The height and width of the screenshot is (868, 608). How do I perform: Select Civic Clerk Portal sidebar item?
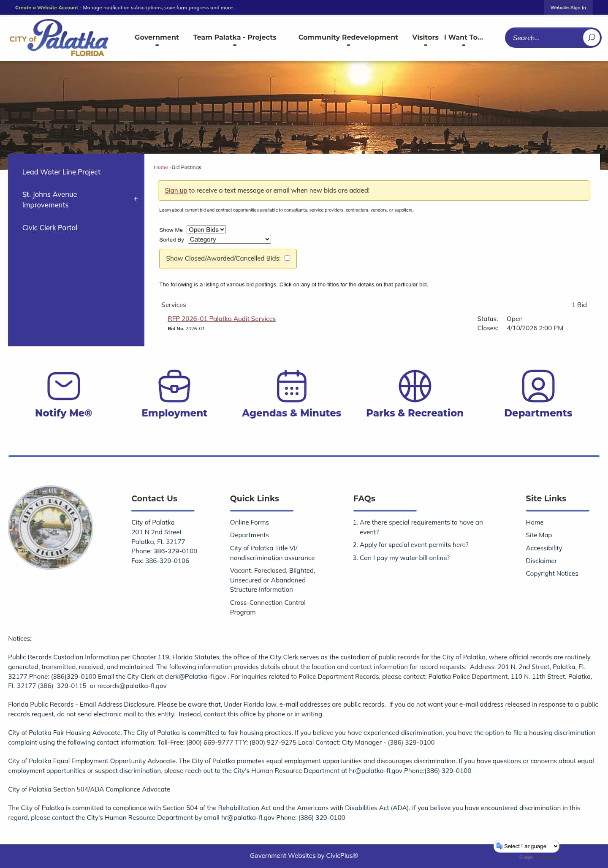click(x=50, y=228)
